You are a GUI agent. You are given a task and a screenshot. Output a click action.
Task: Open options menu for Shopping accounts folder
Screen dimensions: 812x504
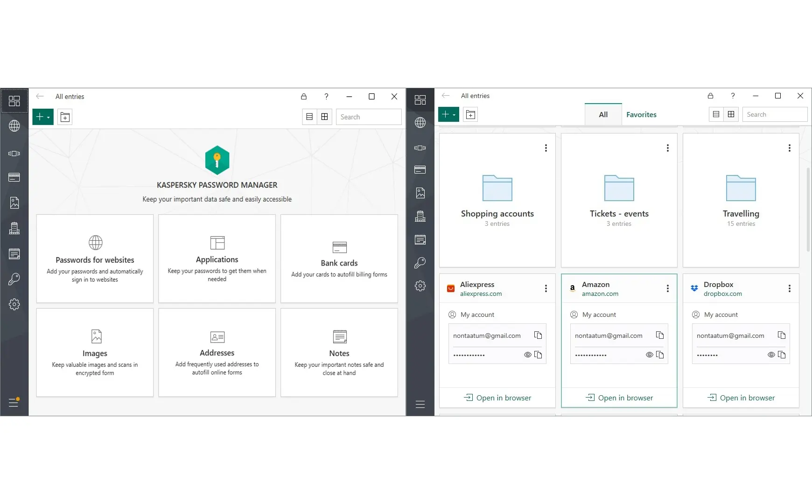[x=546, y=148]
